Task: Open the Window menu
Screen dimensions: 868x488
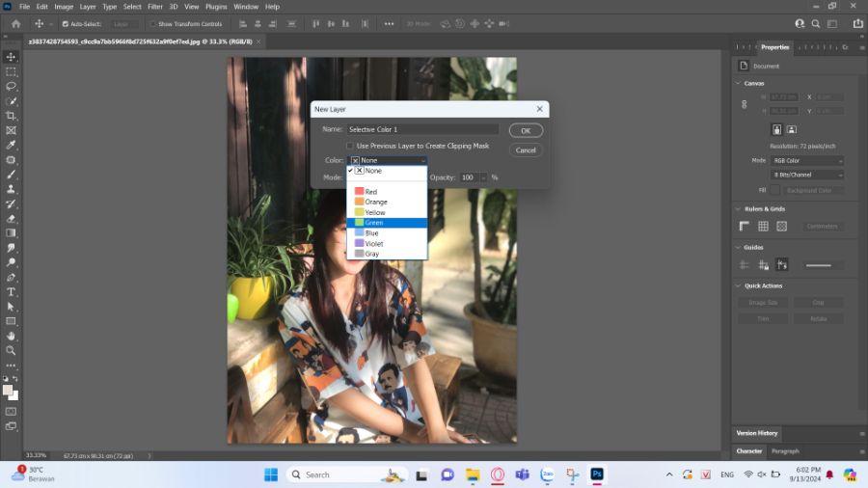Action: pos(246,7)
